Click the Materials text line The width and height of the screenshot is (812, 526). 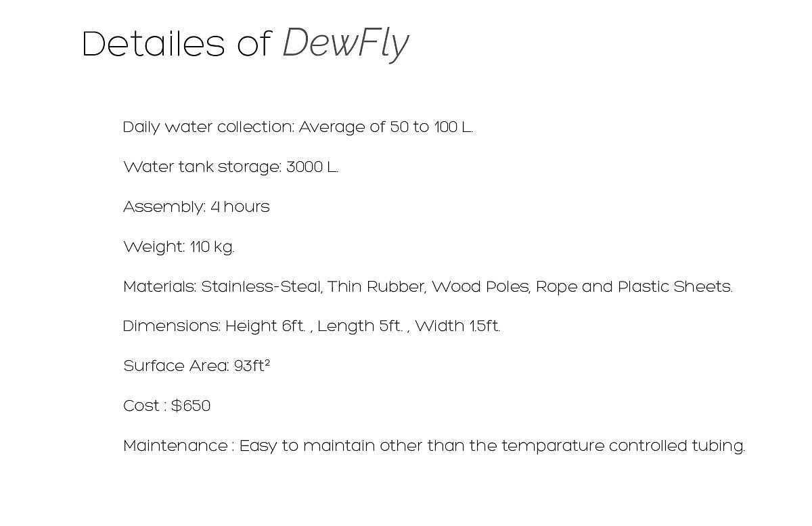point(428,287)
